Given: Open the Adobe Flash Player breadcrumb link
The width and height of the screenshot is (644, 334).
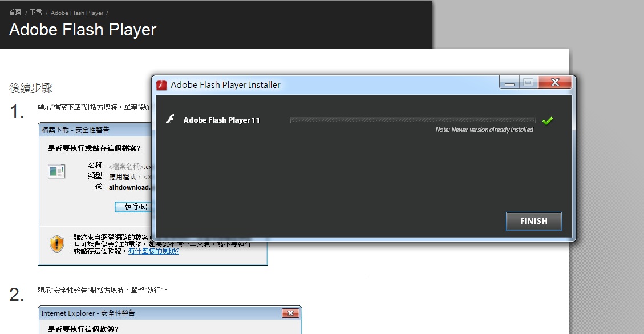Looking at the screenshot, I should [77, 13].
